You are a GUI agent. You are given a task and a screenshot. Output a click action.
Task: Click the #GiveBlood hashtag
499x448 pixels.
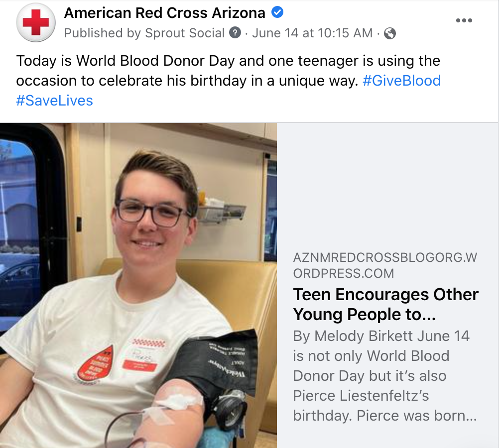pyautogui.click(x=401, y=81)
